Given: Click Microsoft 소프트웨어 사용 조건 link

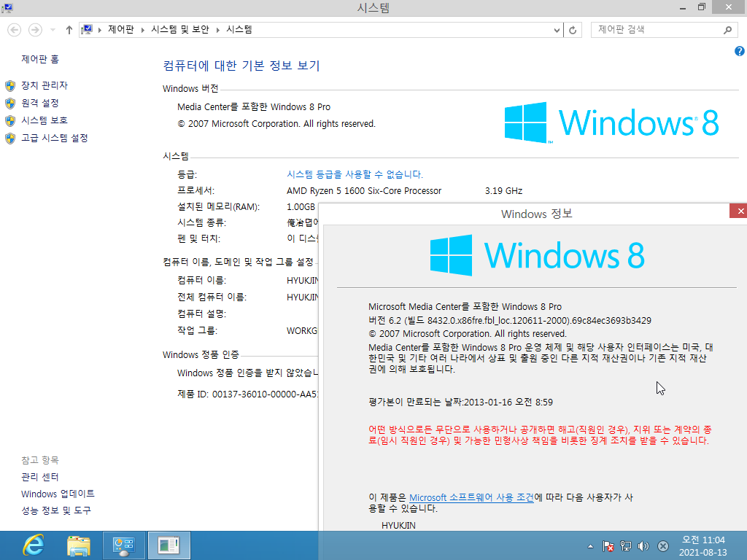Looking at the screenshot, I should tap(471, 497).
